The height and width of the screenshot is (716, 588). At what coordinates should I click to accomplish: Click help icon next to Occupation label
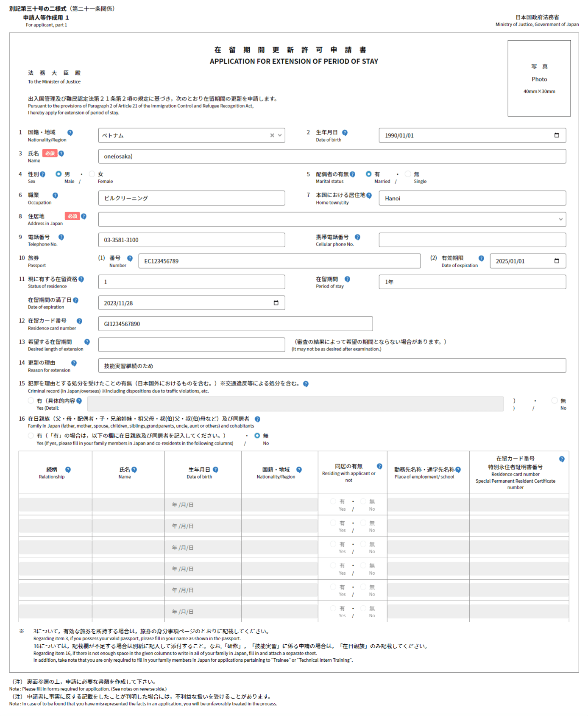click(x=55, y=196)
